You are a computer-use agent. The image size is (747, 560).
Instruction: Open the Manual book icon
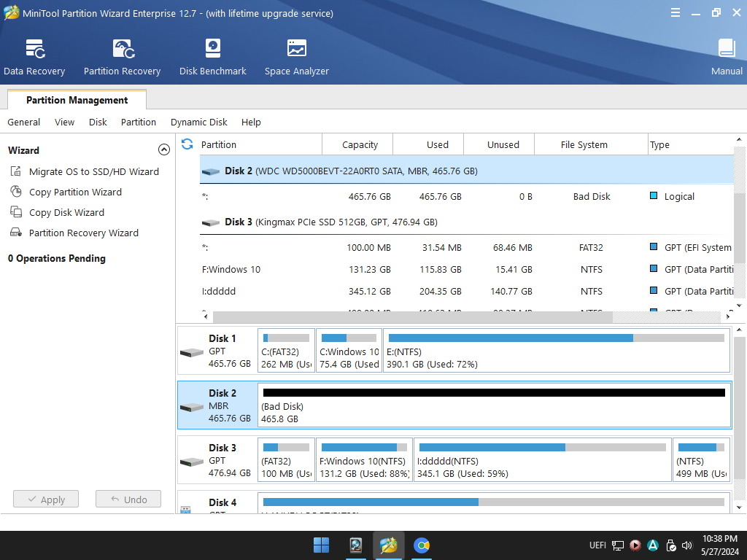pyautogui.click(x=727, y=48)
